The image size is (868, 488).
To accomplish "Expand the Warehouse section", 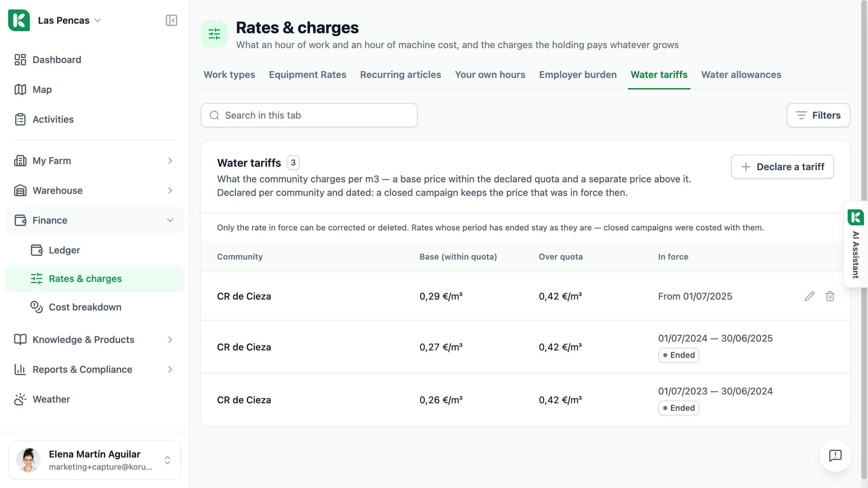I will click(x=94, y=191).
